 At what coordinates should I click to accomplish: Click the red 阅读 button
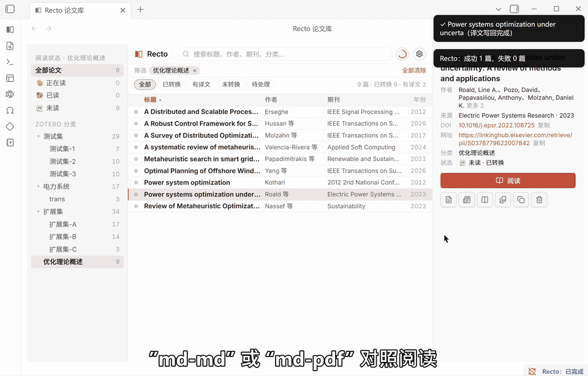508,181
